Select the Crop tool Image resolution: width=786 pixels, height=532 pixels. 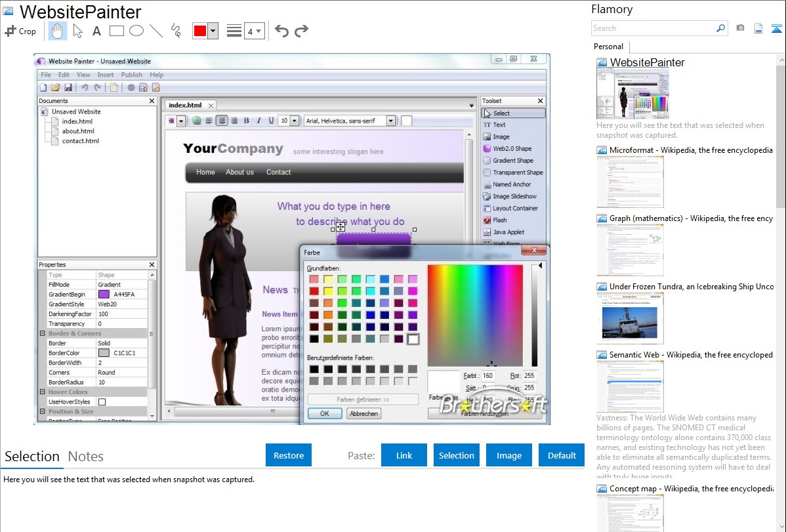click(20, 31)
